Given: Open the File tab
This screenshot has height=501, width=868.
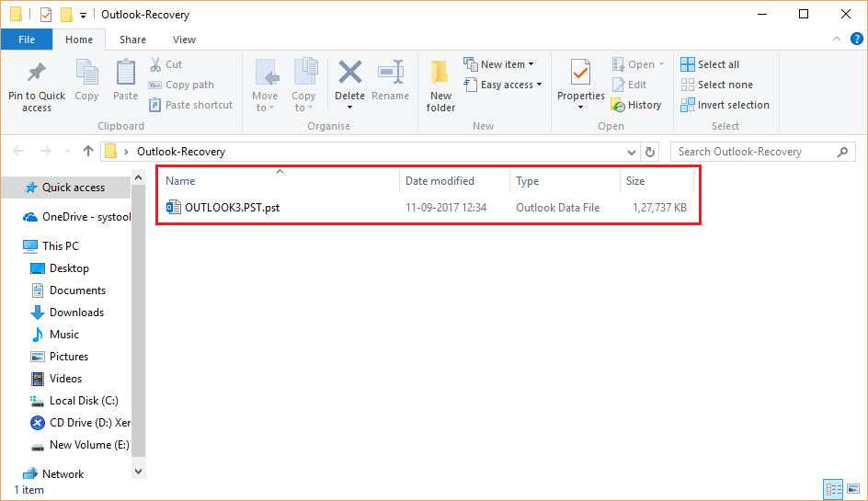Looking at the screenshot, I should click(x=27, y=40).
